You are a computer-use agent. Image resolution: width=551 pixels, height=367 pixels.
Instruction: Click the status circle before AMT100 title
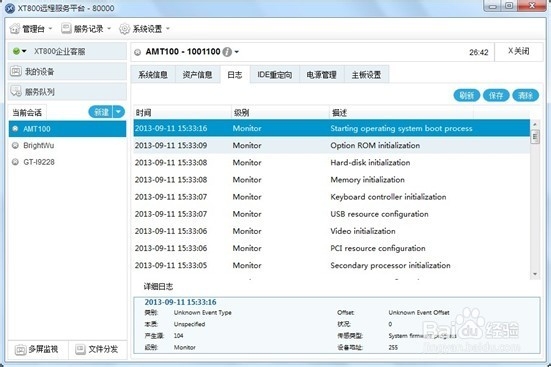pyautogui.click(x=137, y=52)
